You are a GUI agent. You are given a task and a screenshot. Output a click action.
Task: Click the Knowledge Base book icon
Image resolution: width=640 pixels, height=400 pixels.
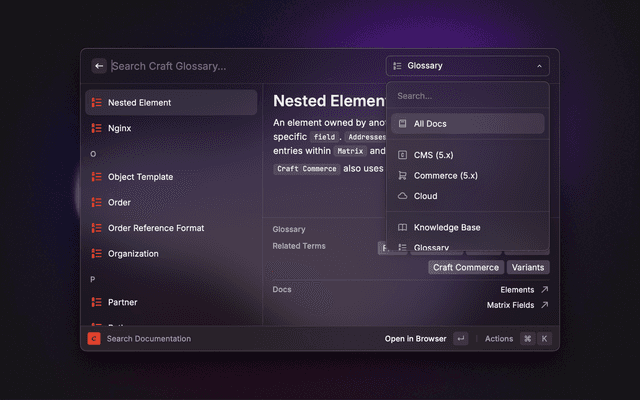[x=402, y=228]
